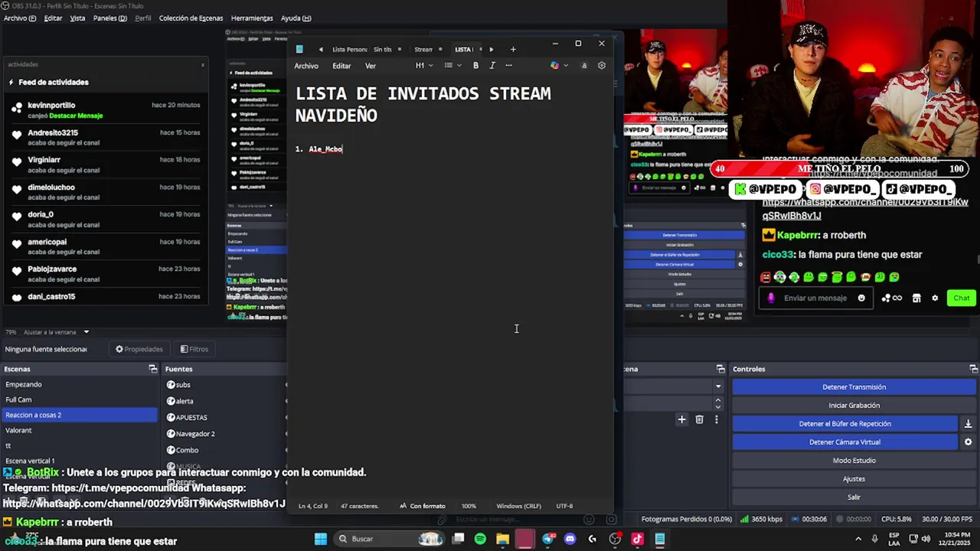Click Iniciar Grabación button

point(854,406)
